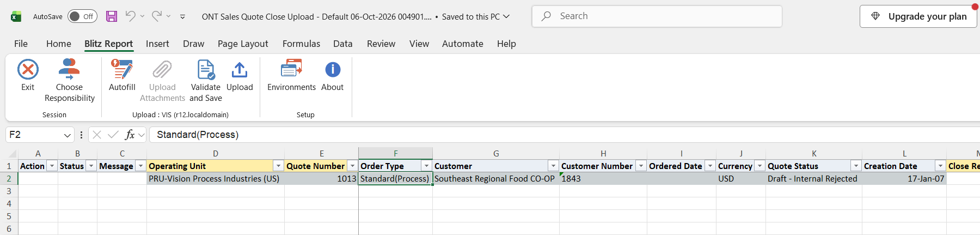Click Upgrade your plan button
The width and height of the screenshot is (980, 235).
point(919,16)
